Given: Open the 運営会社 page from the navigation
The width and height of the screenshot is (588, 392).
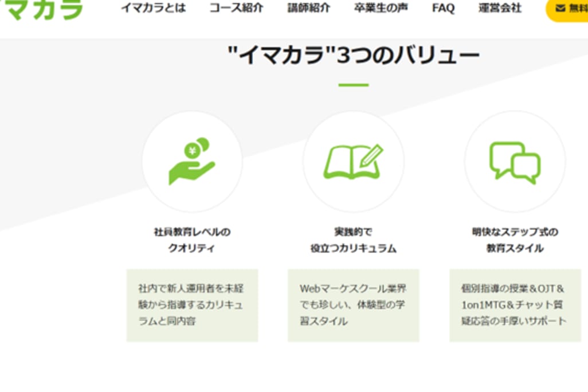Looking at the screenshot, I should pyautogui.click(x=500, y=9).
